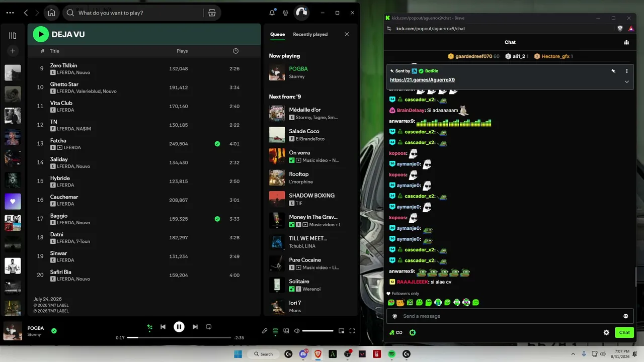Toggle the queue view icon in player bar
Viewport: 644px width, 362px height.
tap(275, 331)
